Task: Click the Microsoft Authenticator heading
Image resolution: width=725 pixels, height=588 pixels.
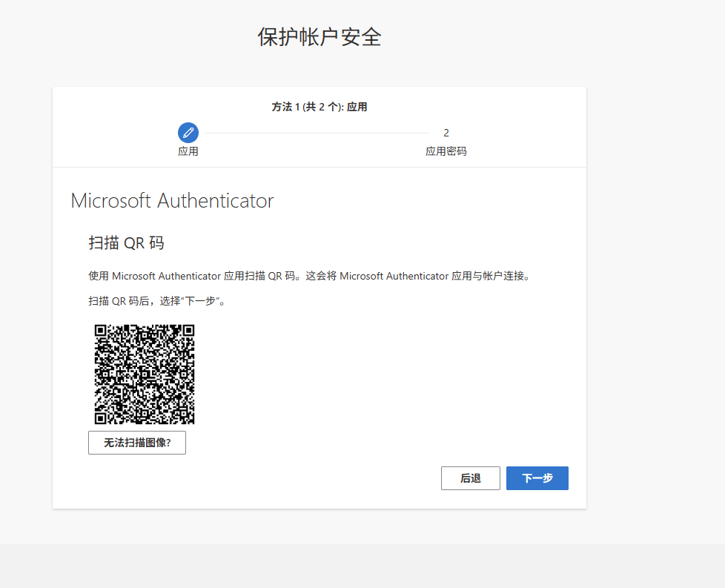Action: point(171,200)
